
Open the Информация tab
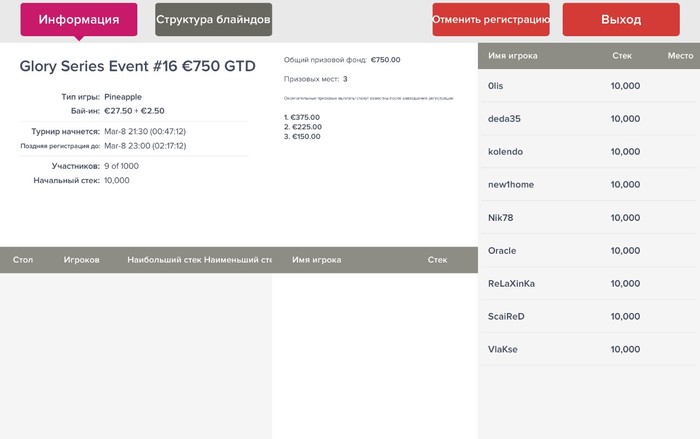tap(79, 20)
